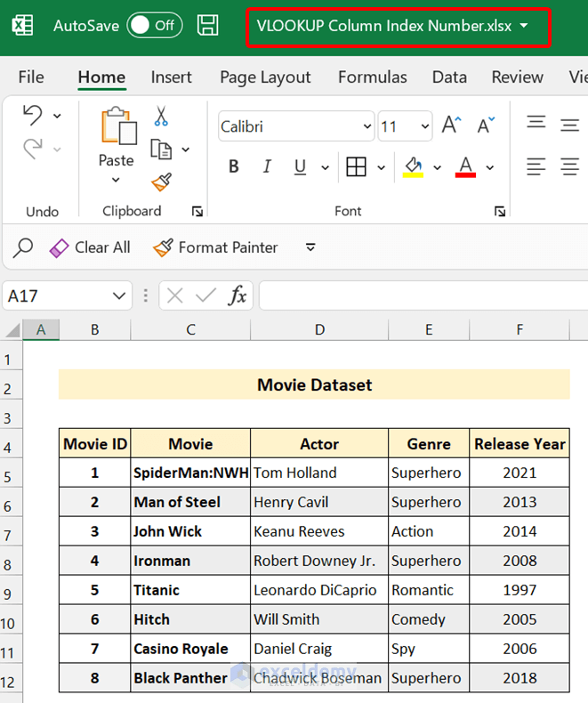Click the Undo arrow icon
The image size is (588, 703).
coord(33,115)
